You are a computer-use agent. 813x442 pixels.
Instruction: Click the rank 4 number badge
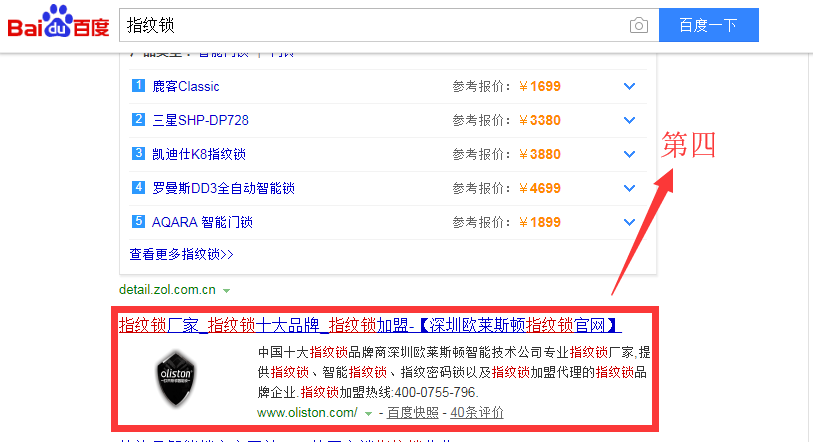(138, 187)
